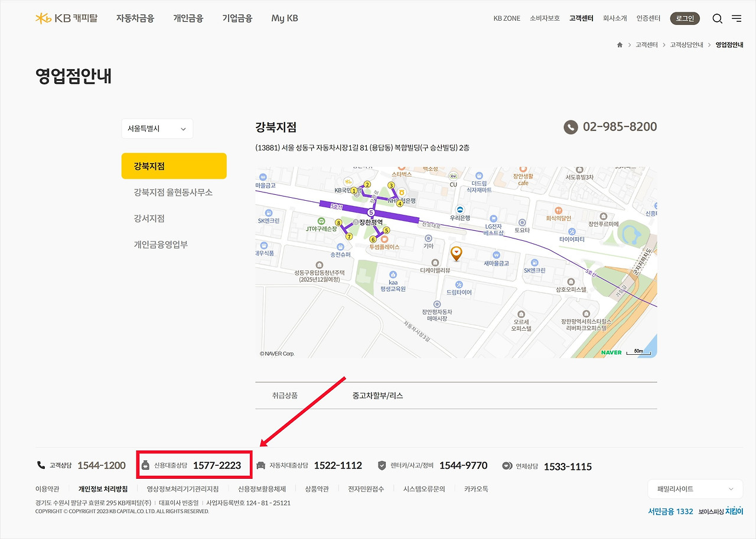Click the 타이어파티 marker on map
This screenshot has width=756, height=539.
pyautogui.click(x=571, y=231)
